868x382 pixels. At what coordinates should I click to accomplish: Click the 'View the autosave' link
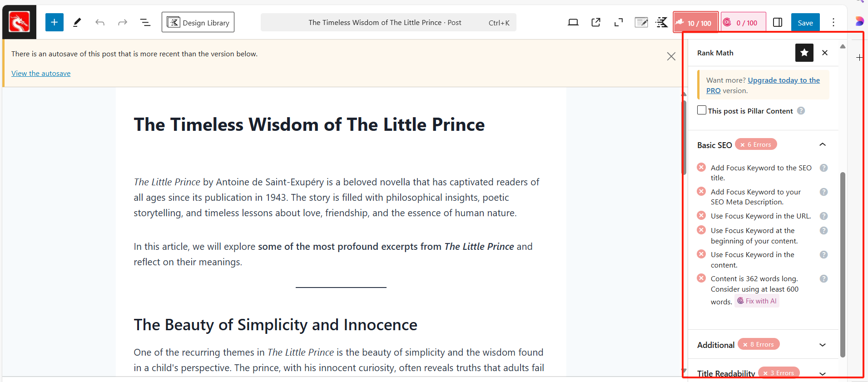pos(41,74)
